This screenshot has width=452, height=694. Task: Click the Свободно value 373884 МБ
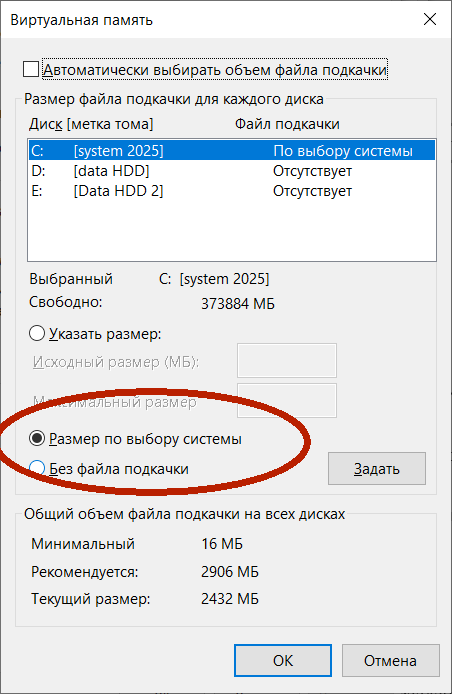click(238, 304)
